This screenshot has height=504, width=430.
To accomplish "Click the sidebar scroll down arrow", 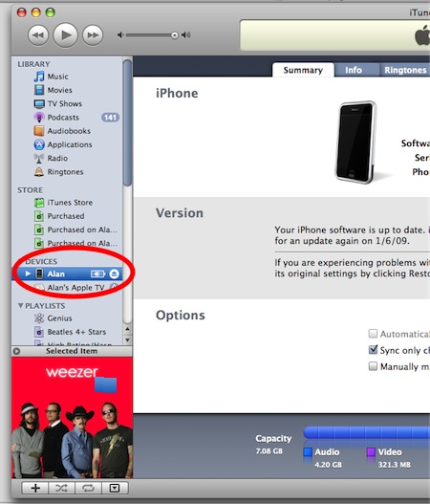I will (x=127, y=340).
